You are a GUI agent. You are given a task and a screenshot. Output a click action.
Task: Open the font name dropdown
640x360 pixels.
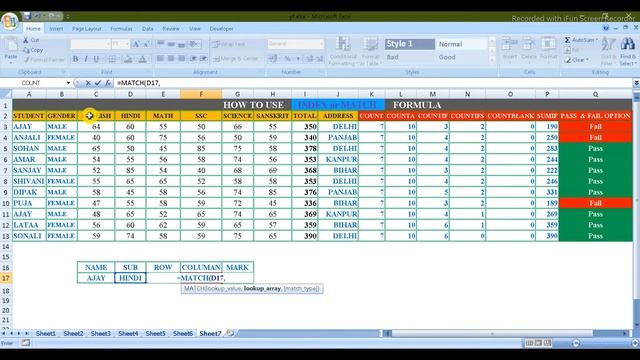108,44
